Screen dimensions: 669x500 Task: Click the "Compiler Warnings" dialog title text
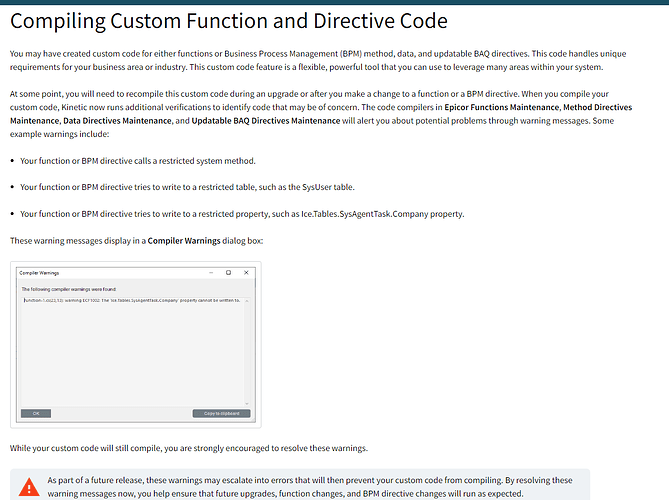point(39,273)
